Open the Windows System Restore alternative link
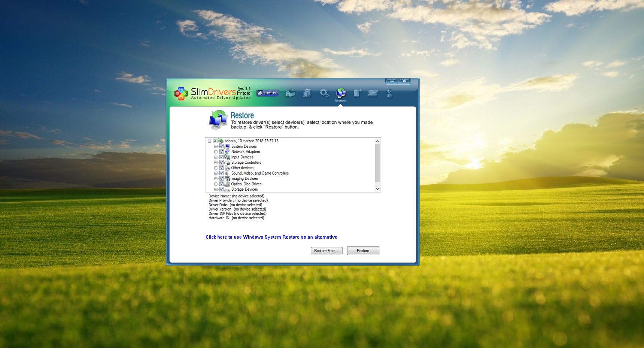The image size is (644, 348). 271,237
